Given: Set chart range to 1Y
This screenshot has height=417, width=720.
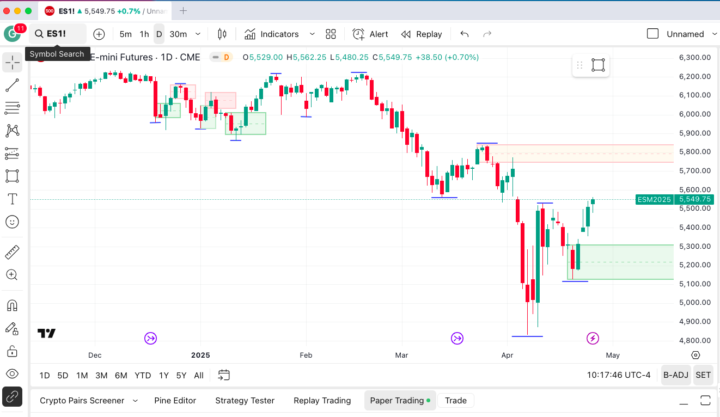Looking at the screenshot, I should coord(164,375).
